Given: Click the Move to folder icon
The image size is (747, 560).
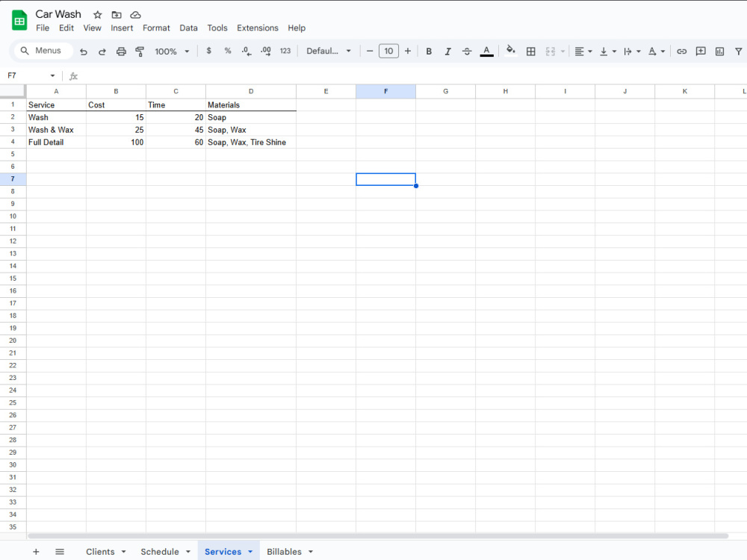Looking at the screenshot, I should [117, 15].
